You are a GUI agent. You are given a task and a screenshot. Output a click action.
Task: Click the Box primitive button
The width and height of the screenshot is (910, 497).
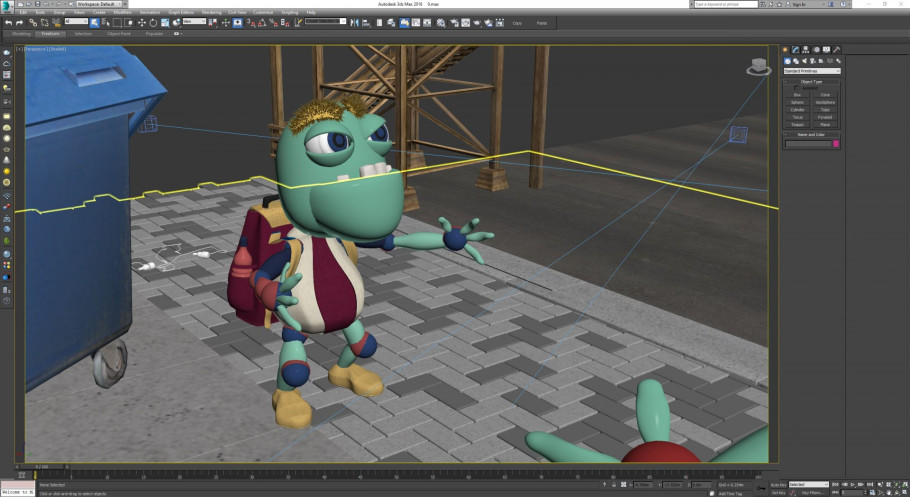[x=797, y=95]
